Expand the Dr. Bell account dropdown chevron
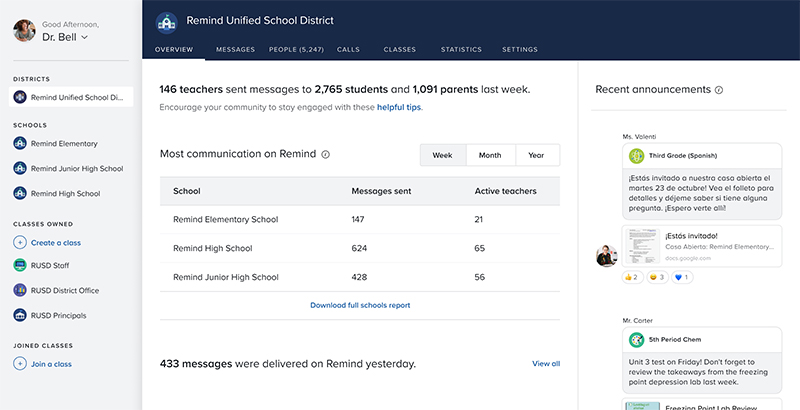The image size is (800, 410). [85, 38]
